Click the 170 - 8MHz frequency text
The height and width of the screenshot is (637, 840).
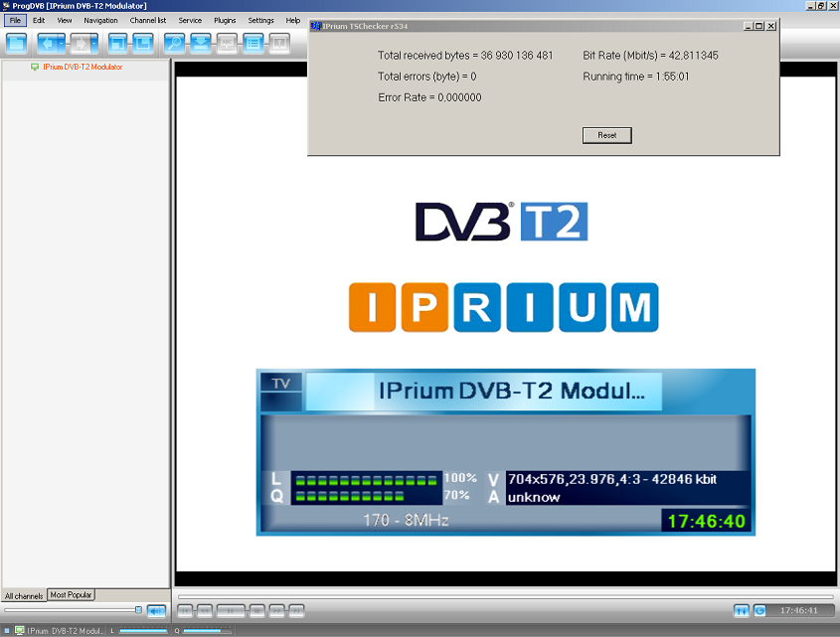(x=406, y=520)
